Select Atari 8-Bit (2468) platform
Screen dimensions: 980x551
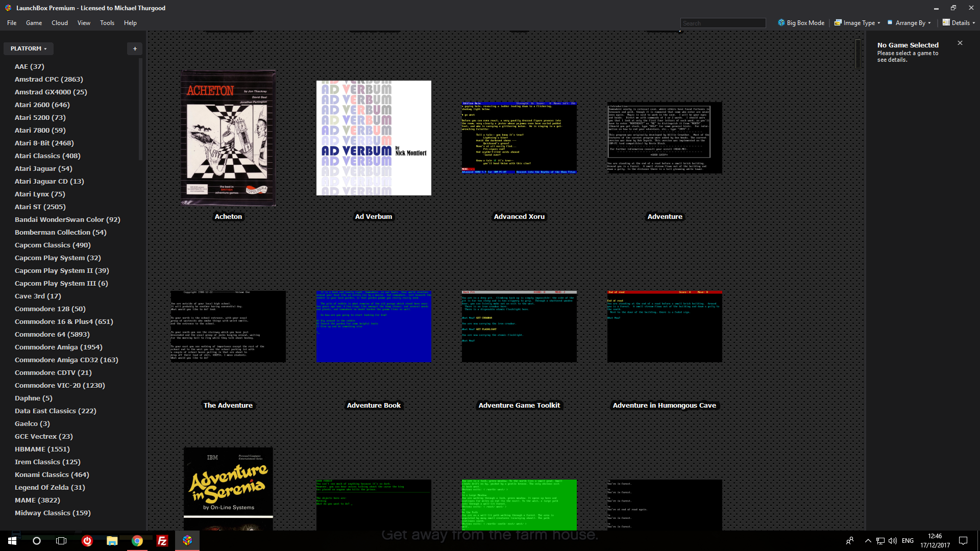(x=44, y=143)
